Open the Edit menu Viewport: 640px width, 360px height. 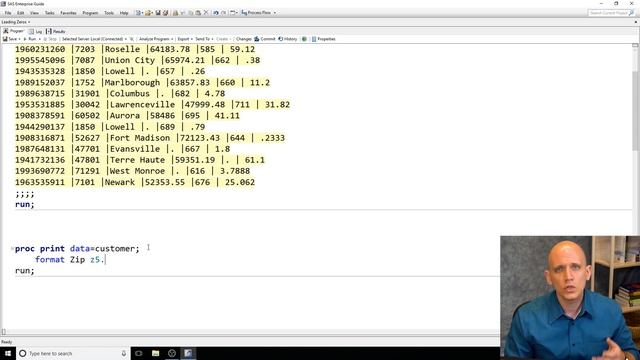[20, 13]
